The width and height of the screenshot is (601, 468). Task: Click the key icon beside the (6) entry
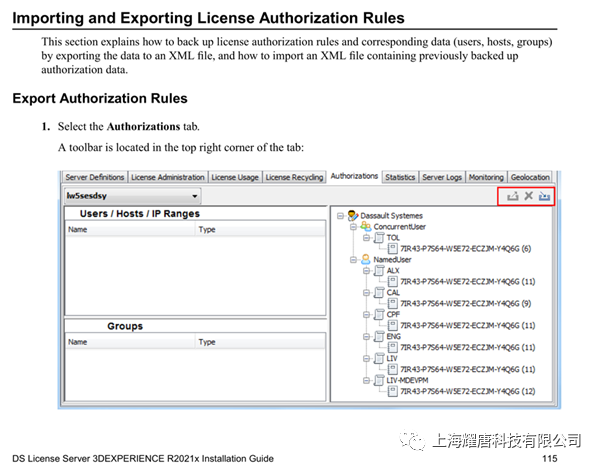pyautogui.click(x=392, y=249)
